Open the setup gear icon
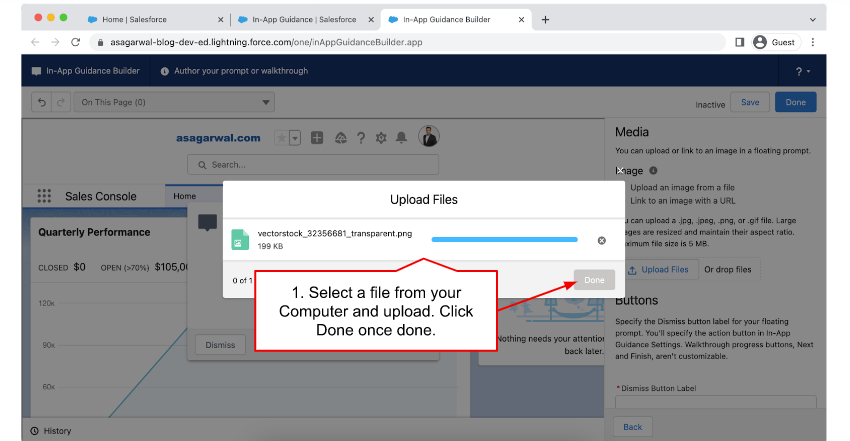The width and height of the screenshot is (850, 441). [381, 138]
